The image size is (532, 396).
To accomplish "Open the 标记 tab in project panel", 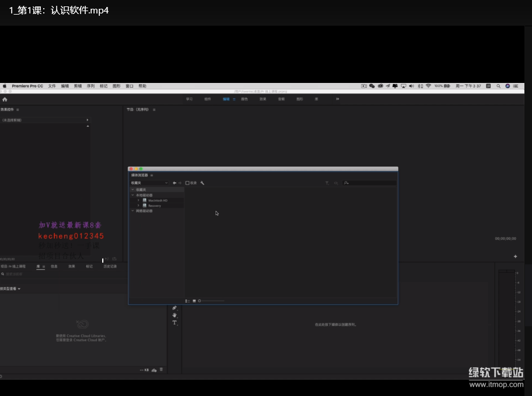I will (89, 266).
